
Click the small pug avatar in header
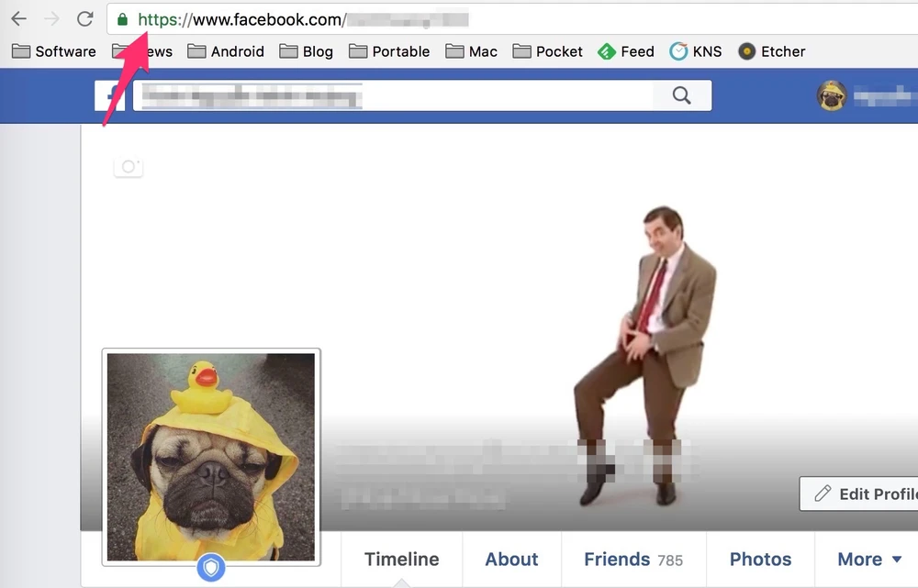pos(832,95)
